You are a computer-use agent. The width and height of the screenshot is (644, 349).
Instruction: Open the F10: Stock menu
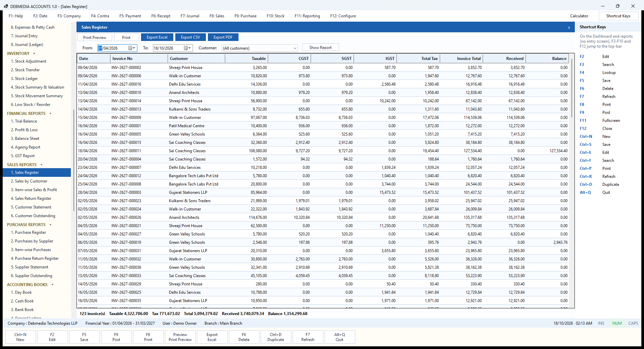tap(275, 16)
